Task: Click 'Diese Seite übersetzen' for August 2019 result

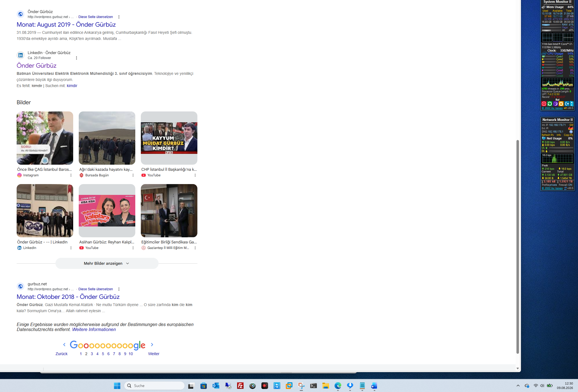Action: tap(96, 17)
